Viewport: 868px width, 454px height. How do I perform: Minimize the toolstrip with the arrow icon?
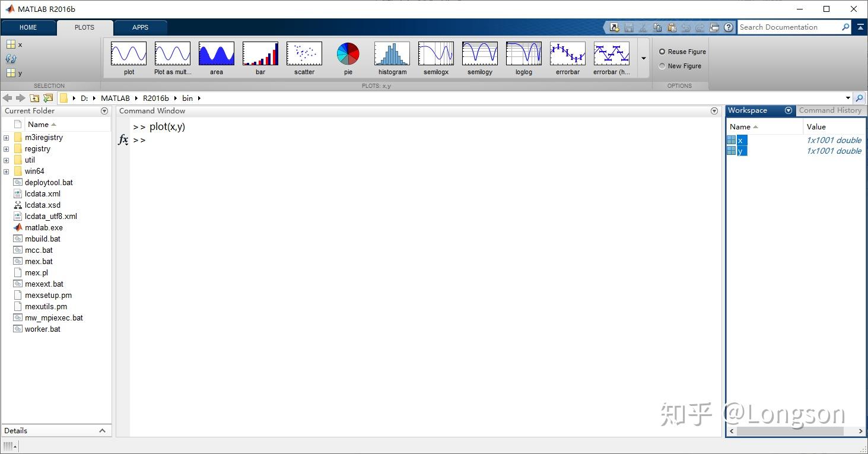pyautogui.click(x=860, y=27)
